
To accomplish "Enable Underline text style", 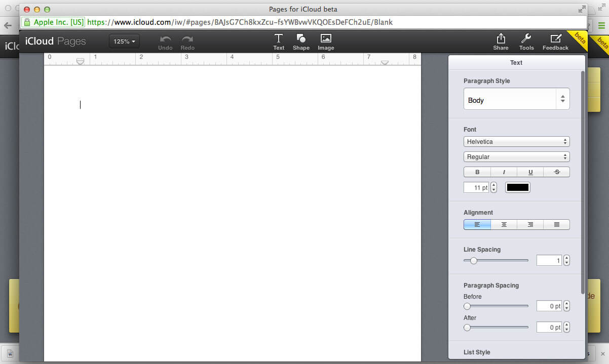I will [x=530, y=172].
